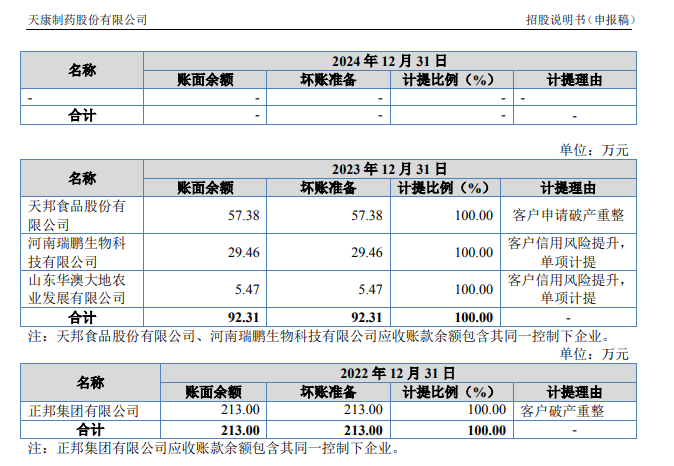Click the 2024年12月31日 table heading
Viewport: 674px width, 466px height.
click(x=389, y=61)
